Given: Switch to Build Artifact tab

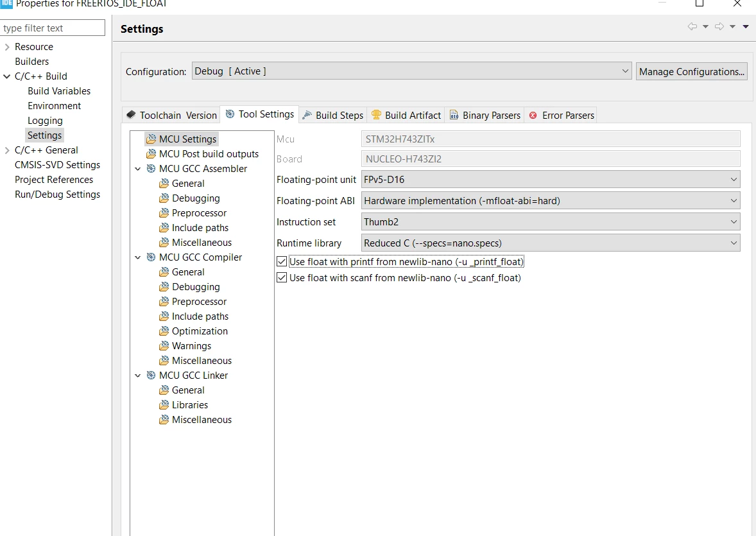Looking at the screenshot, I should pyautogui.click(x=406, y=115).
